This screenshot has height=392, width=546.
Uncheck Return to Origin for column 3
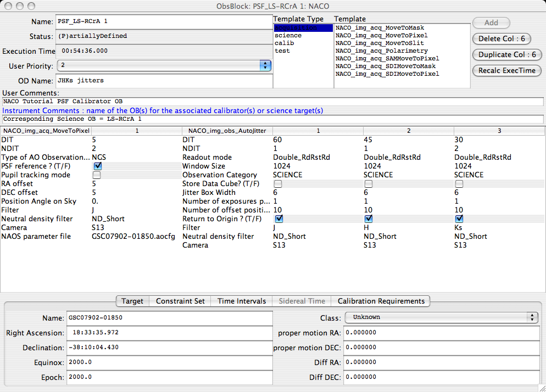click(x=459, y=219)
